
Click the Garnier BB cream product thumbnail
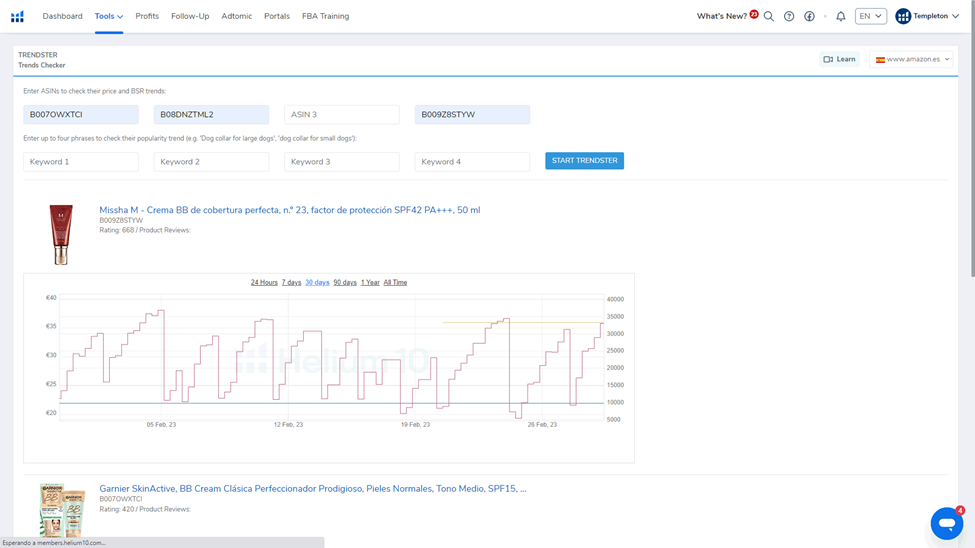click(x=62, y=510)
